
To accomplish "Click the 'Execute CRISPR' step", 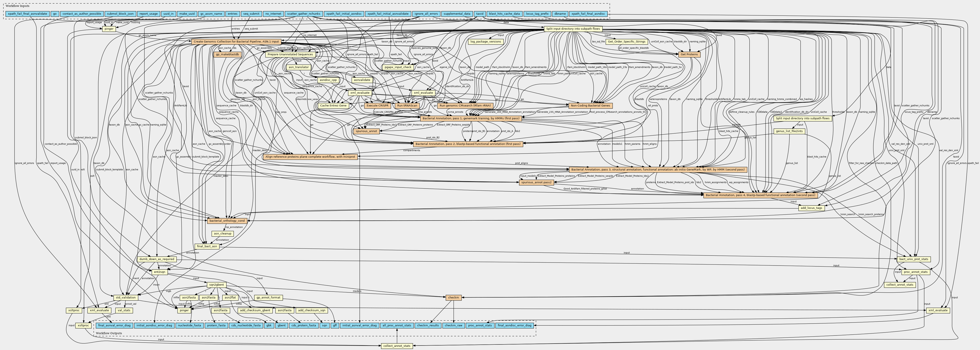I will [x=377, y=106].
